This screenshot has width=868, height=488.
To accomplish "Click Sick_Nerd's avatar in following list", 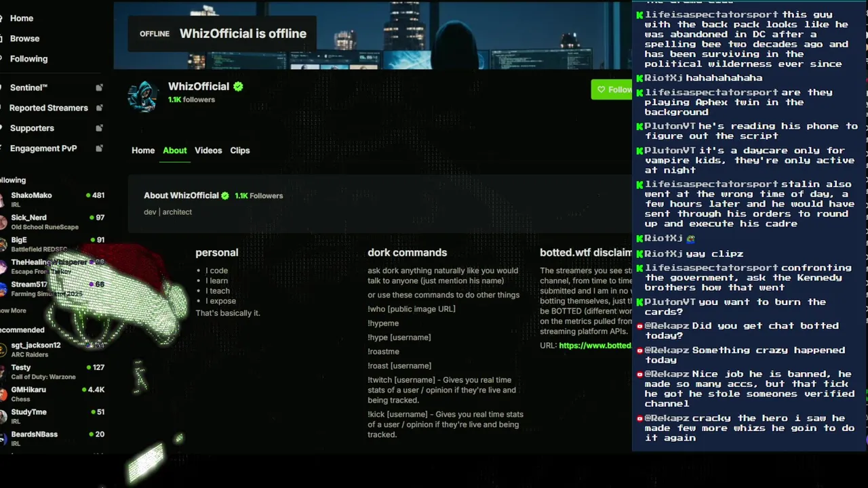I will point(3,222).
